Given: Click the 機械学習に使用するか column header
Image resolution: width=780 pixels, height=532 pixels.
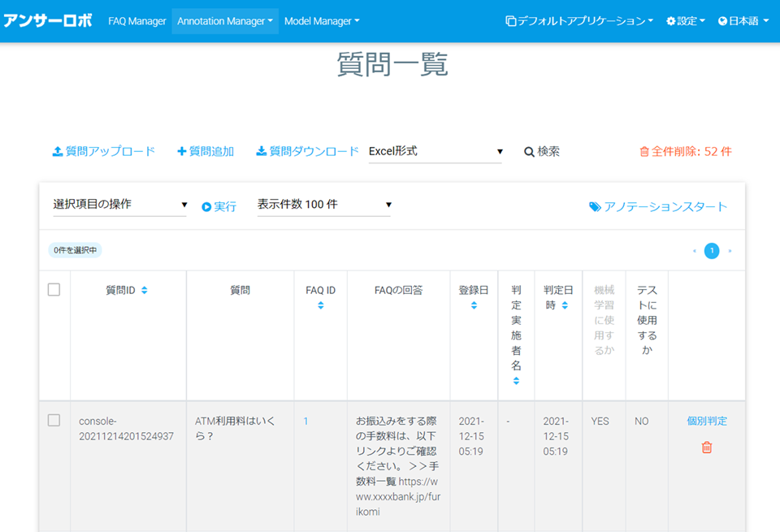Looking at the screenshot, I should coord(604,320).
